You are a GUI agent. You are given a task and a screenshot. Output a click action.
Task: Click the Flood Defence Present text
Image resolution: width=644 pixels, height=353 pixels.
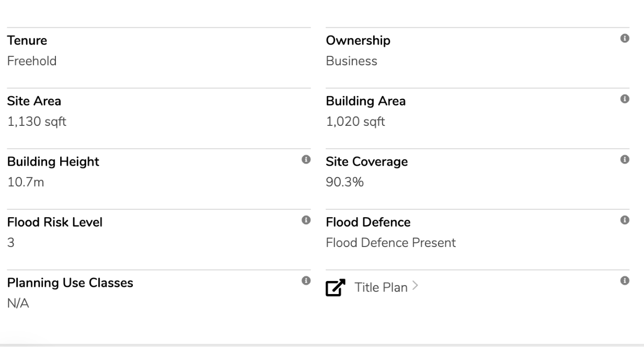390,243
